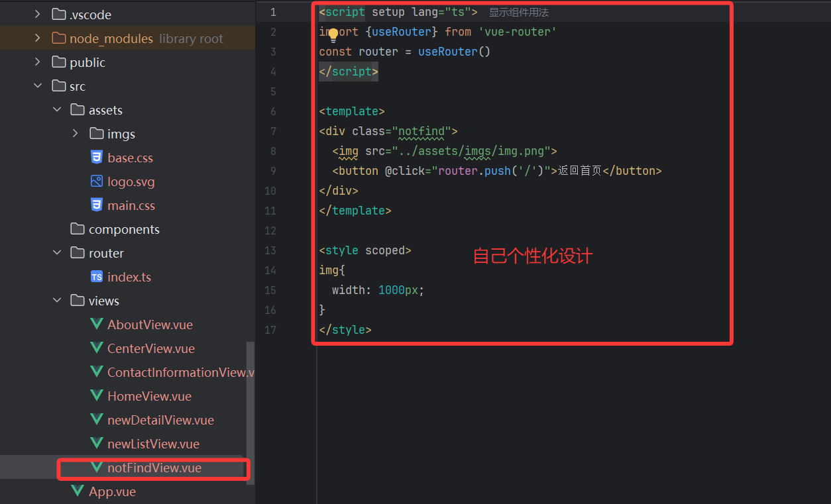Screen dimensions: 831x504
Task: Click the 显示组件用法 inlay hint
Action: click(519, 13)
